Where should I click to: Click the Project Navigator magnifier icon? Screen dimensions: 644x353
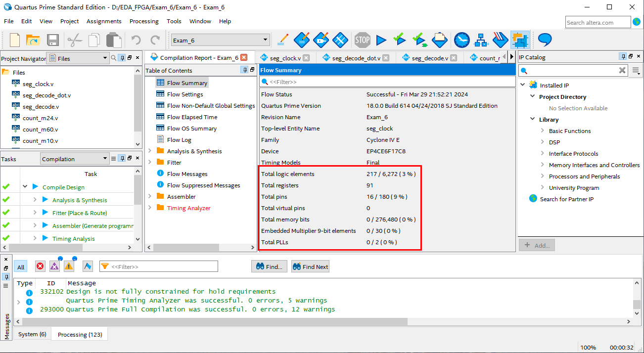[x=114, y=58]
